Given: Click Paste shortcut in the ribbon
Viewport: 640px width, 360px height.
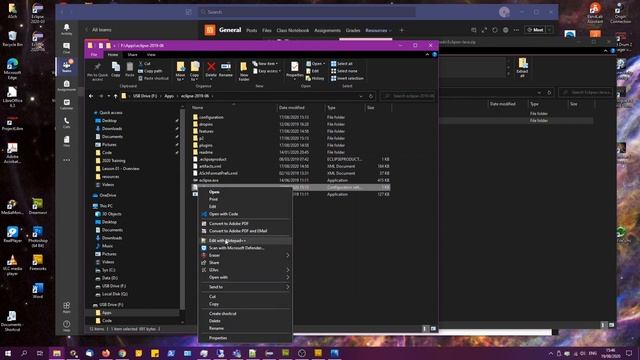Looking at the screenshot, I should [x=153, y=78].
